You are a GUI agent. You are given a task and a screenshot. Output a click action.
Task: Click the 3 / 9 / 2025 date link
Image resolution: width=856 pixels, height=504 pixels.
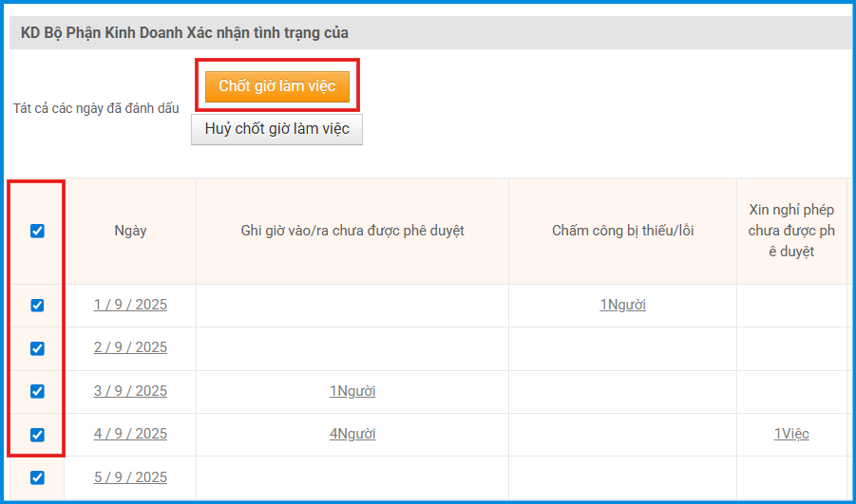coord(130,391)
